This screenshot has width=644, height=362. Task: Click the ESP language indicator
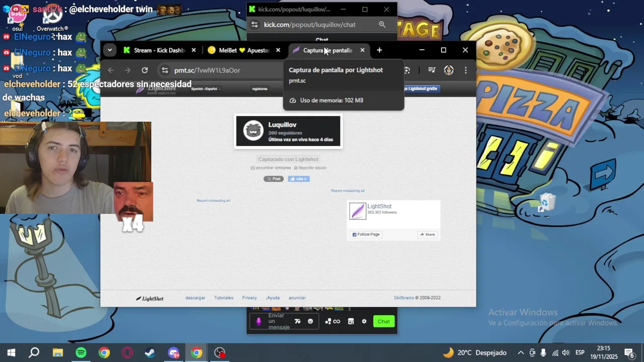pos(580,353)
